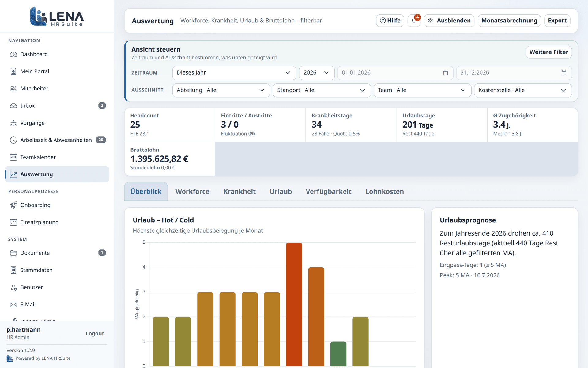The width and height of the screenshot is (588, 368).
Task: Click the Mein Portal badge icon
Action: pos(13,71)
